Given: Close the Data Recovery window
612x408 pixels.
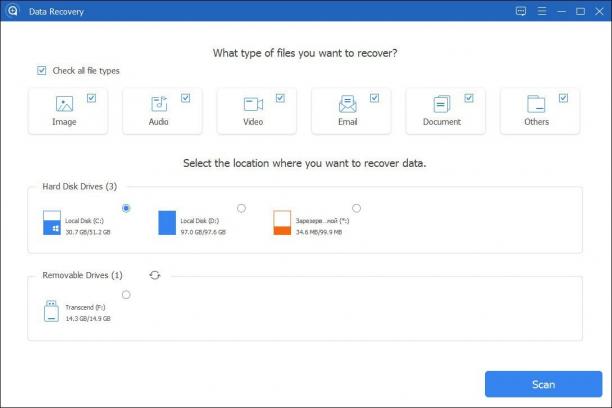Looking at the screenshot, I should point(600,11).
